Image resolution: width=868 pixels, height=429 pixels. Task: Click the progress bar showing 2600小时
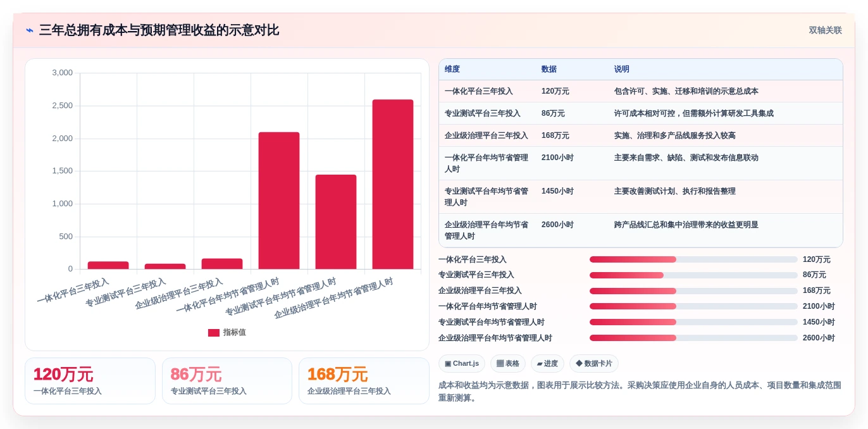pos(693,338)
